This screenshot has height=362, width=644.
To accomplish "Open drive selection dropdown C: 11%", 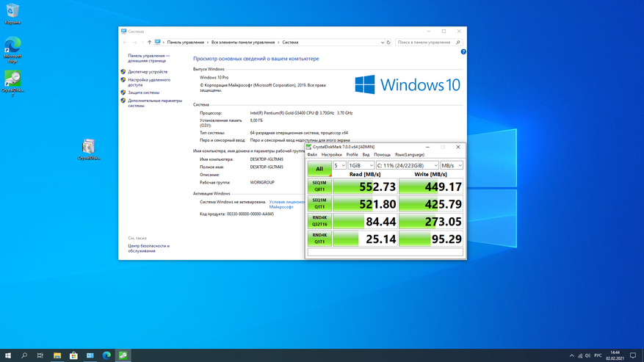I will (x=408, y=165).
